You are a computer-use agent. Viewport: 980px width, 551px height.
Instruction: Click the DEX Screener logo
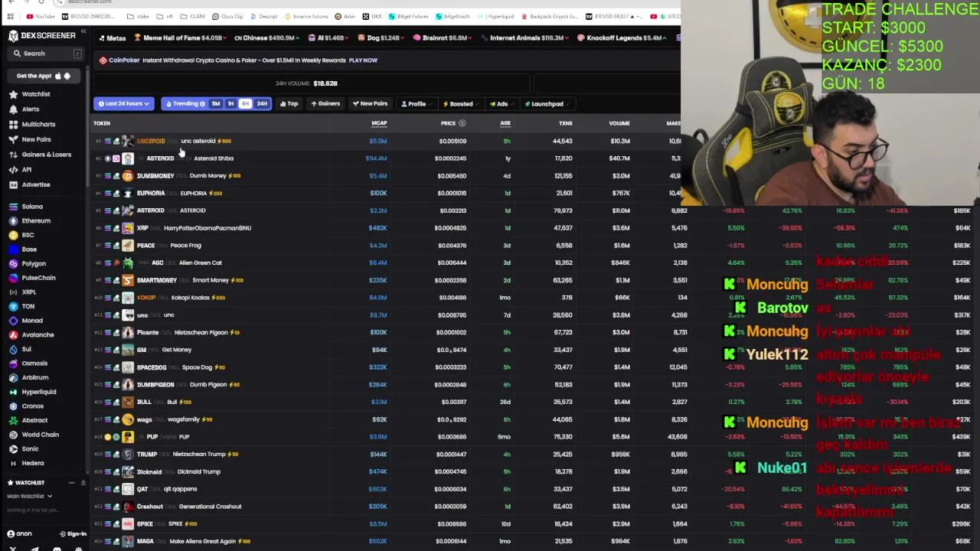[43, 35]
